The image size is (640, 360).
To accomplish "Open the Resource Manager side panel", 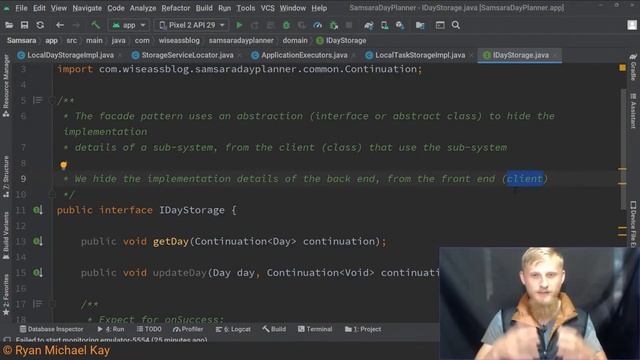I will 6,86.
